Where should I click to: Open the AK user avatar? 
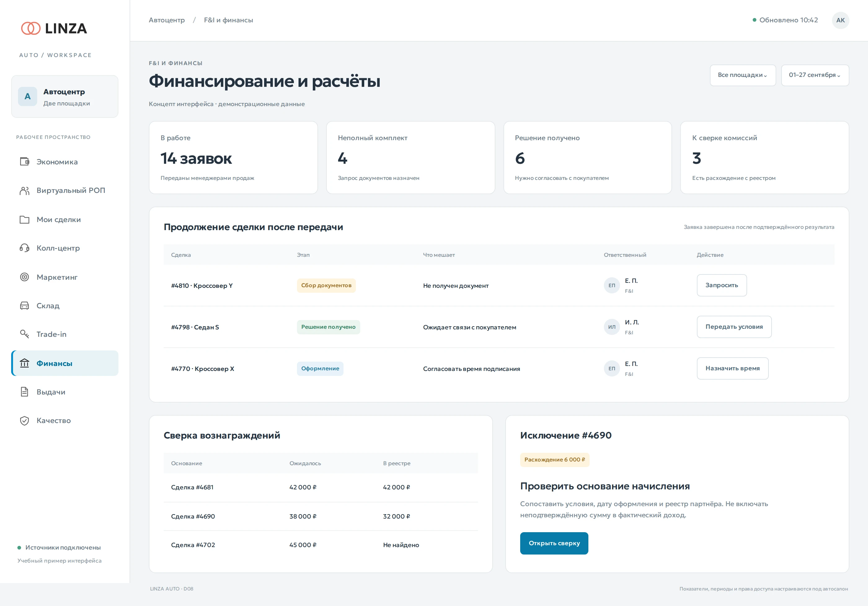point(840,20)
